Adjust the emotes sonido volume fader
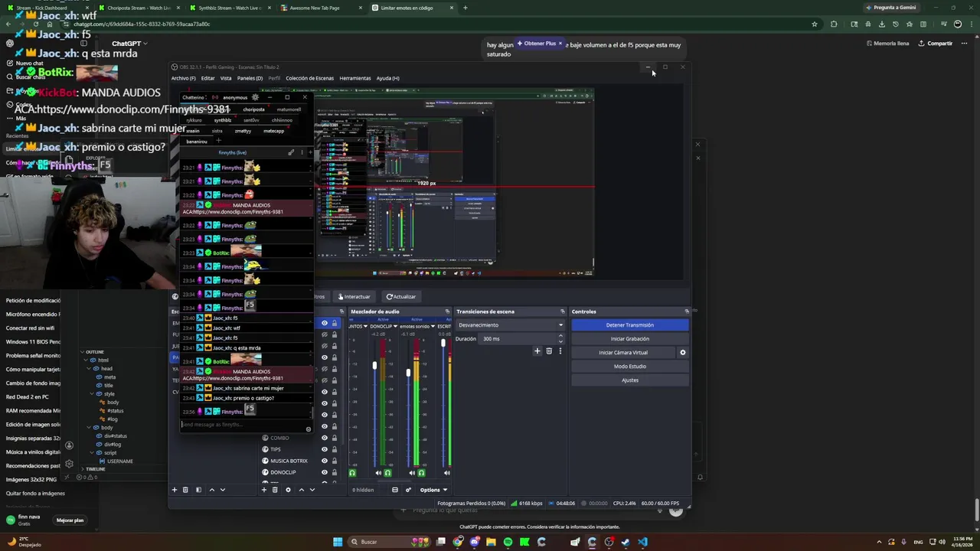Image resolution: width=980 pixels, height=551 pixels. [408, 373]
